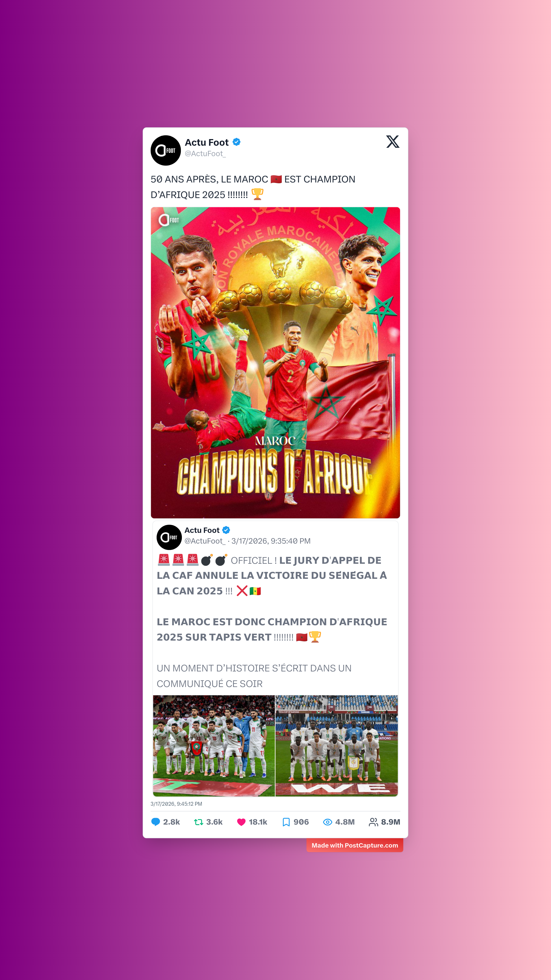
Task: Click the quoted tweet's Actu Foot avatar
Action: point(169,537)
